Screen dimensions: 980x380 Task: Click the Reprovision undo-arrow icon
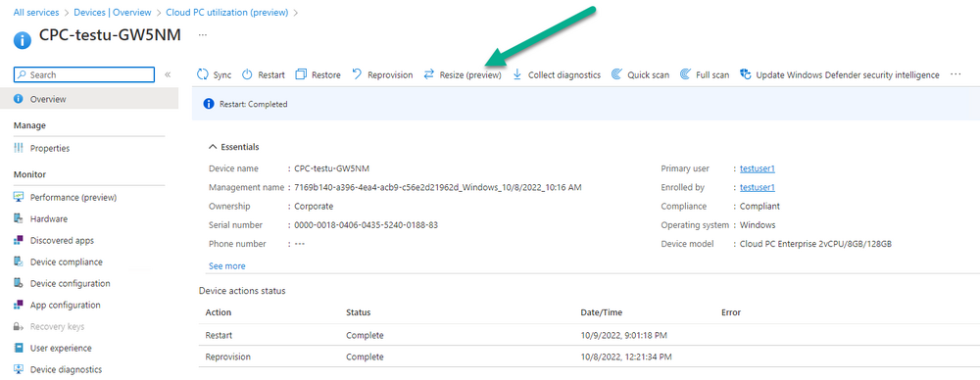[x=357, y=75]
